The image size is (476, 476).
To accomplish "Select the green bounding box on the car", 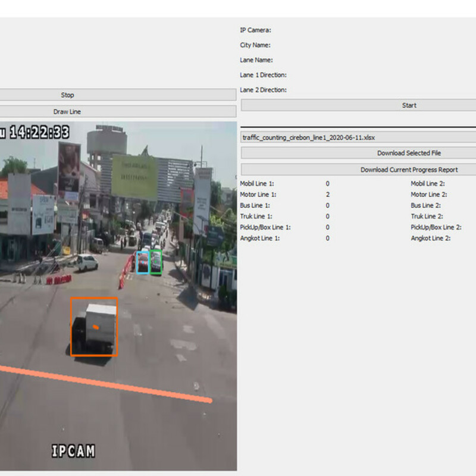I will click(x=156, y=262).
